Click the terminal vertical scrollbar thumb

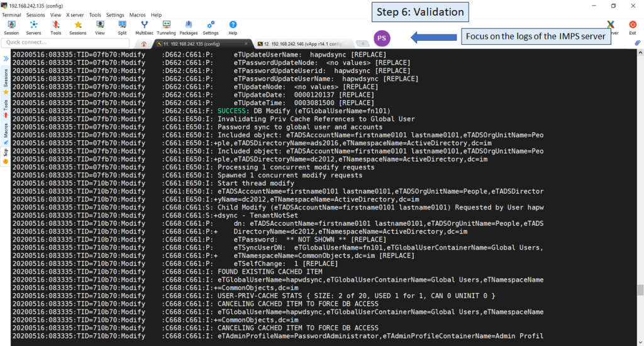(640, 290)
